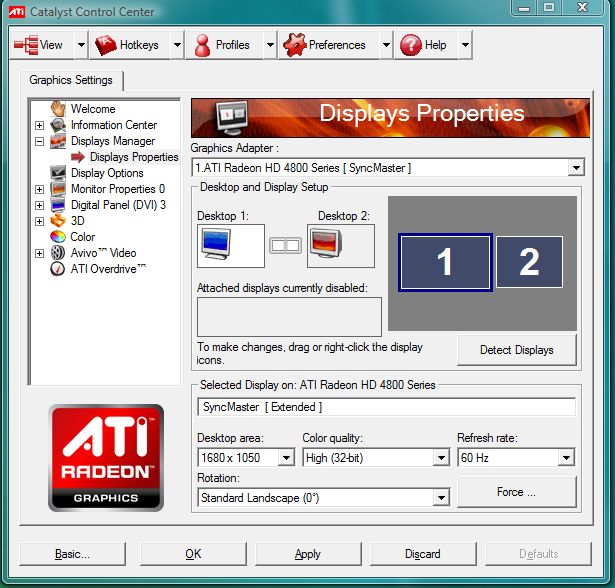The image size is (615, 588).
Task: Select Displays Properties in the tree
Action: [134, 157]
